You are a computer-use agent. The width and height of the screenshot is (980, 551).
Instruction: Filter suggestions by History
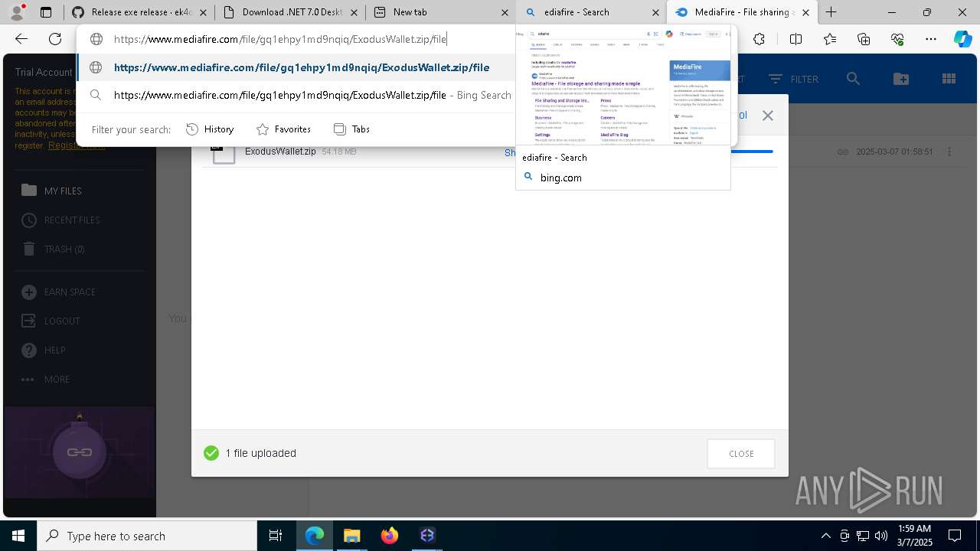210,129
